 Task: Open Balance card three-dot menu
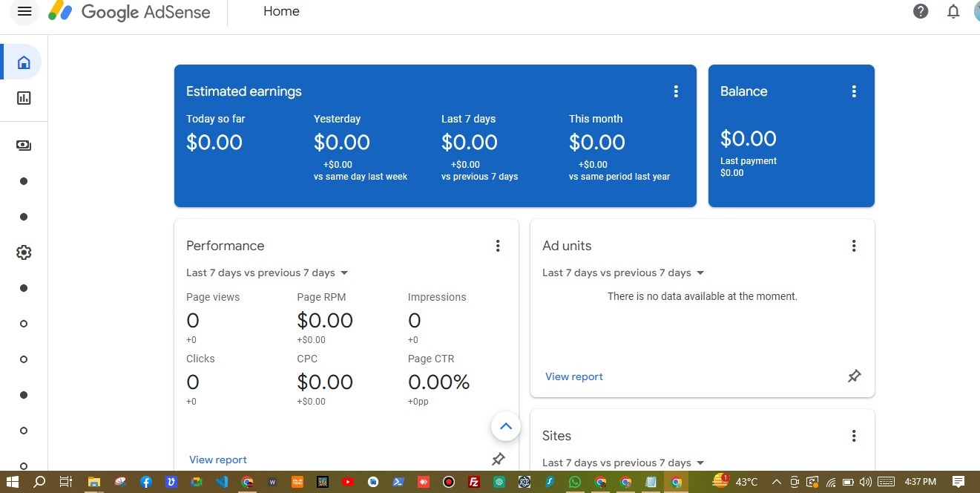[854, 91]
